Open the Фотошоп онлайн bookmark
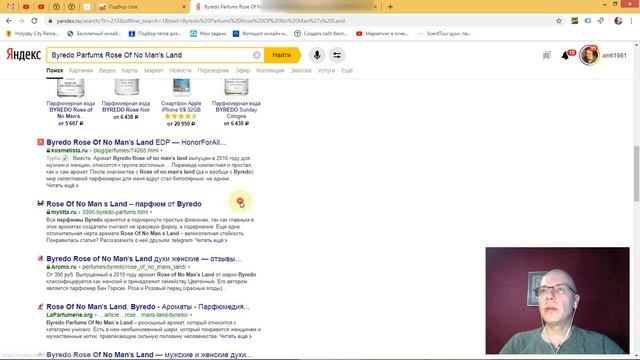Screen dimensions: 640x360 click(260, 33)
